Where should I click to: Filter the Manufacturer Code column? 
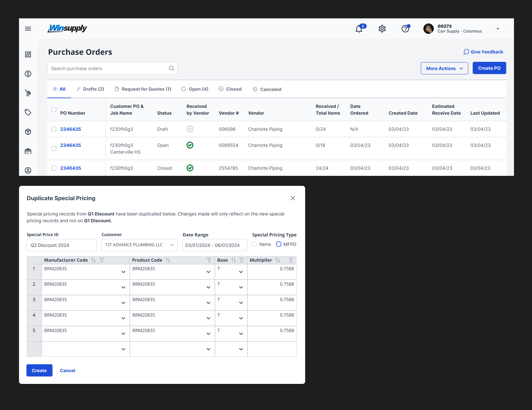pyautogui.click(x=102, y=260)
